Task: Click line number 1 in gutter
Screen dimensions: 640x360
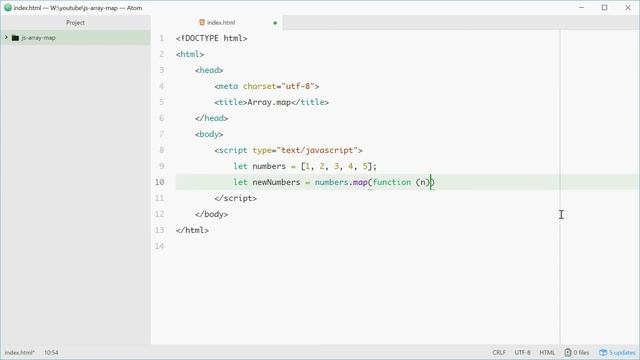Action: tap(162, 38)
